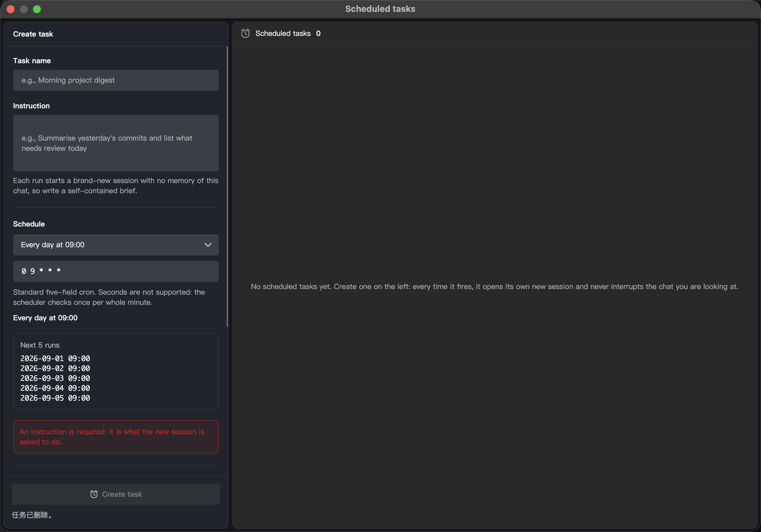Screen dimensions: 761x532
Task: Click the cron expression field '0 9 * * *'
Action: pos(116,271)
